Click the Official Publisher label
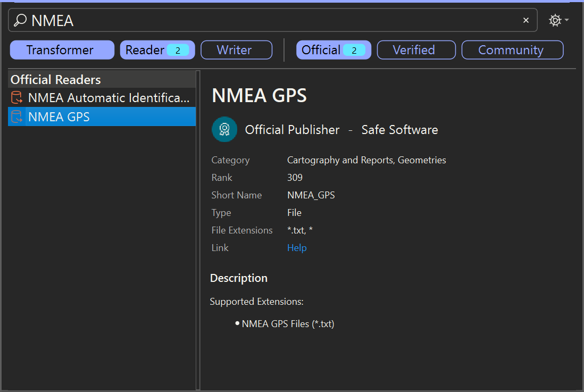Viewport: 584px width, 392px height. tap(293, 130)
